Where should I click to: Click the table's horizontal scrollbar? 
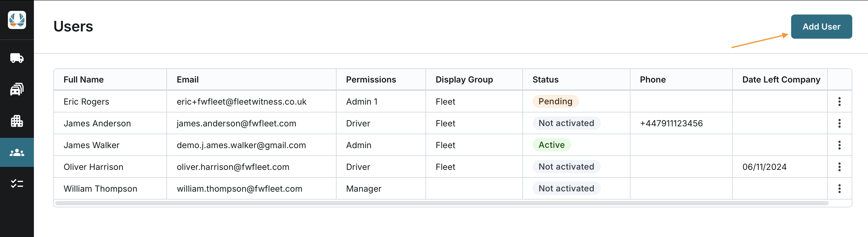click(441, 203)
